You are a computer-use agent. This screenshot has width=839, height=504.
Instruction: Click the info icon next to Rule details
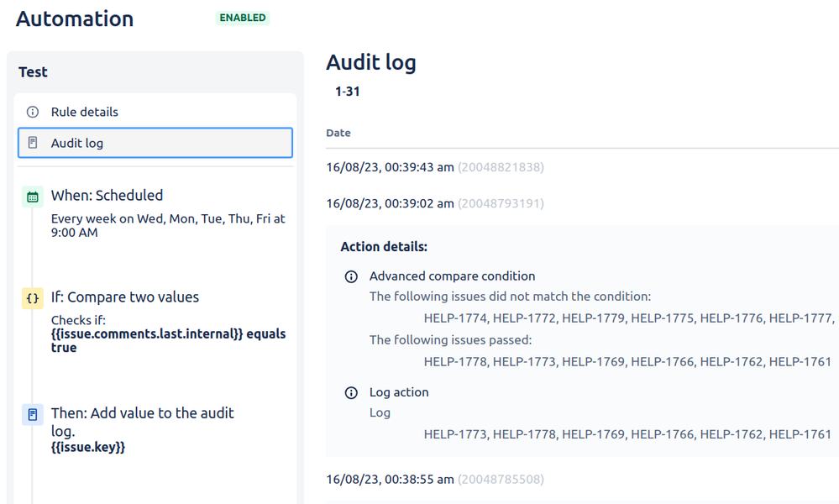point(32,112)
